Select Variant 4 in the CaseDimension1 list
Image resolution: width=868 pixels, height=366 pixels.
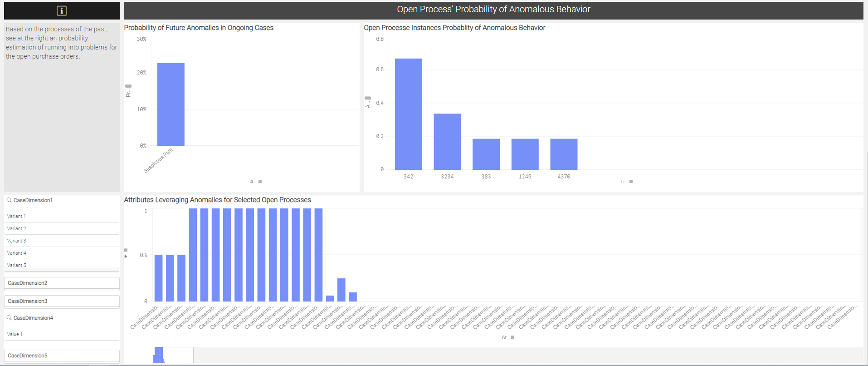point(62,253)
